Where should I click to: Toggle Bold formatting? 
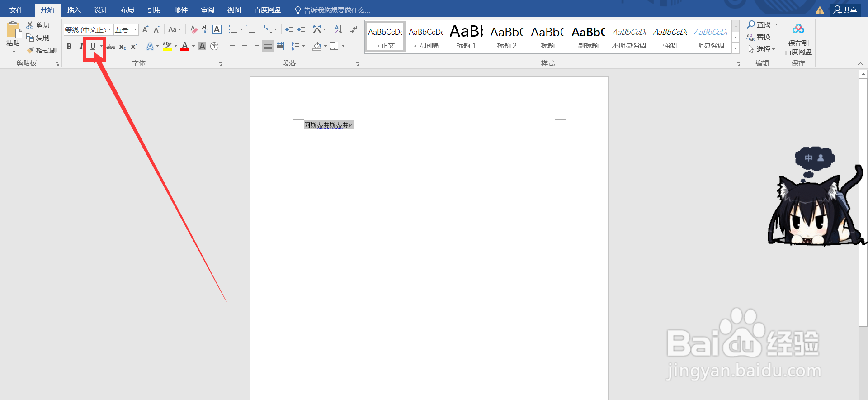(69, 46)
